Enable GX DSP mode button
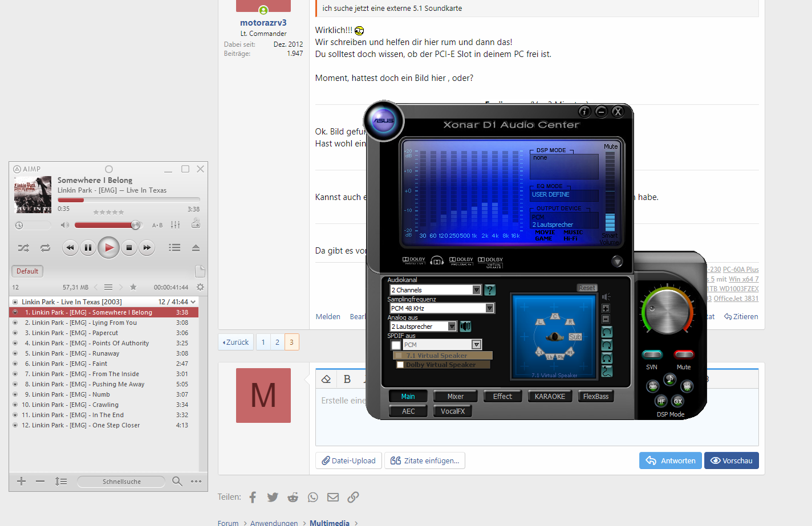812x526 pixels. pyautogui.click(x=678, y=401)
